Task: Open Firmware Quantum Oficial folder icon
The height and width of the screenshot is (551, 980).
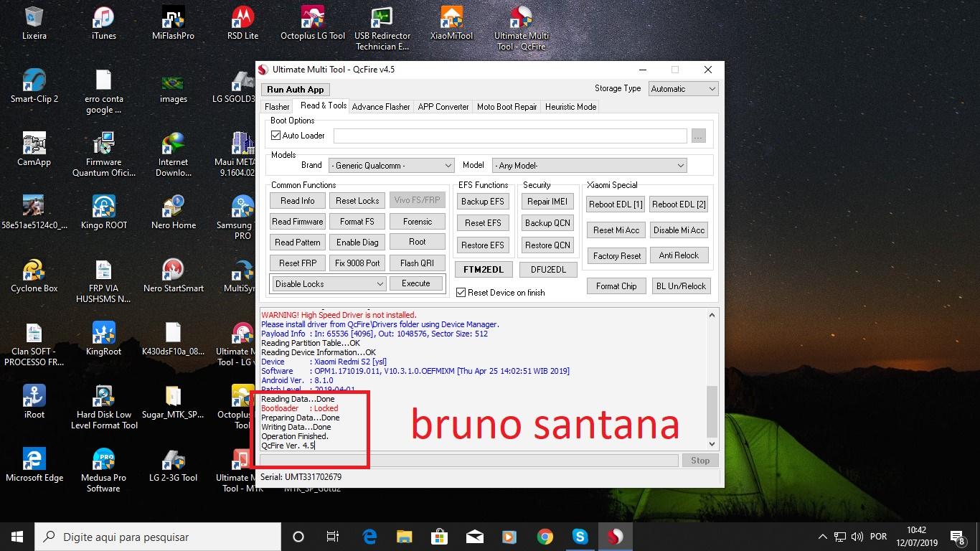Action: [103, 155]
